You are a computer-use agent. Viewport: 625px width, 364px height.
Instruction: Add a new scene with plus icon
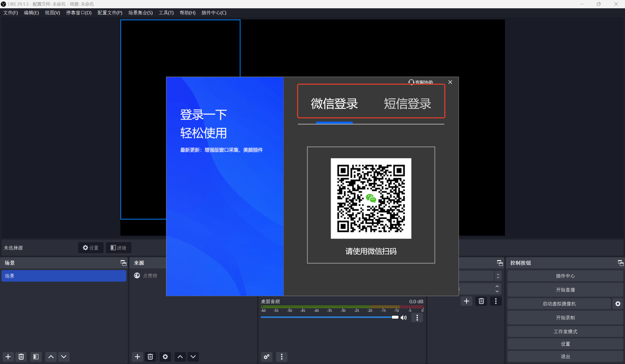8,357
